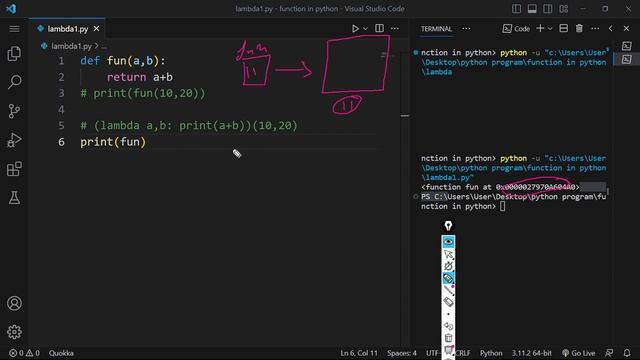
Task: Place cursor on line 6 print(fun)
Action: [113, 142]
